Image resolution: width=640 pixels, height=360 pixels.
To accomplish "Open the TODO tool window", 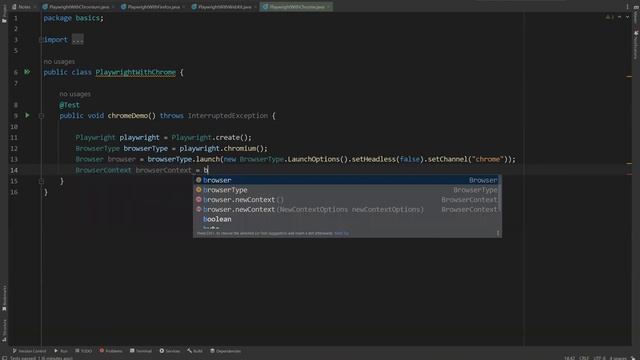I will [x=83, y=351].
